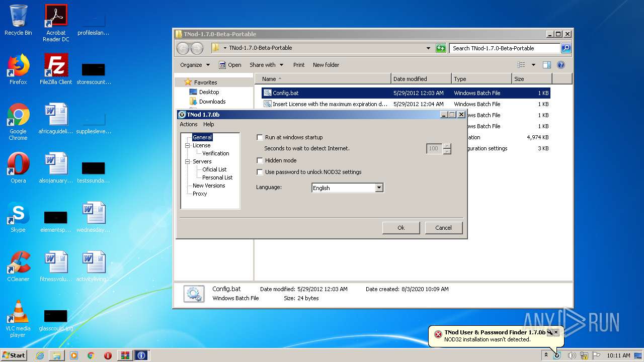
Task: Launch Skype desktop shortcut
Action: pyautogui.click(x=18, y=217)
